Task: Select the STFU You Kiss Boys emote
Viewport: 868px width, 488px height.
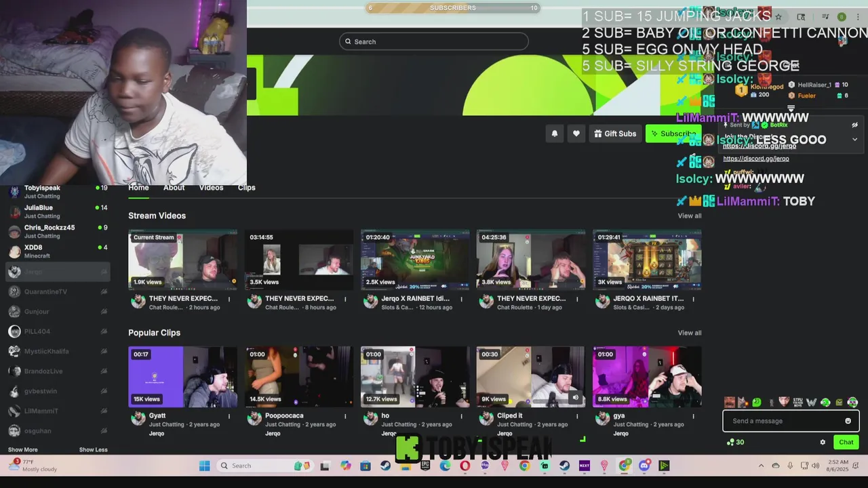Action: coord(798,403)
